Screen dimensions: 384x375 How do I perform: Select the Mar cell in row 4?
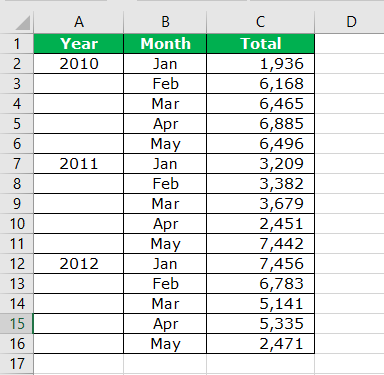click(x=165, y=104)
